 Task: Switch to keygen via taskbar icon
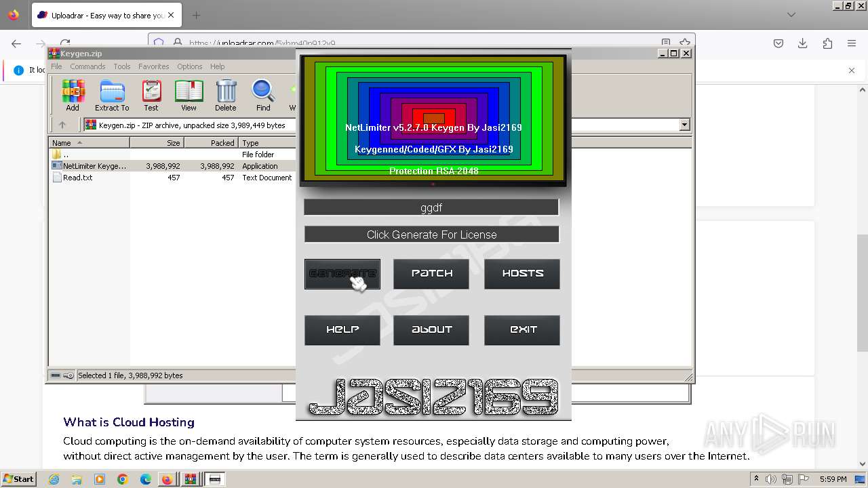(x=215, y=479)
